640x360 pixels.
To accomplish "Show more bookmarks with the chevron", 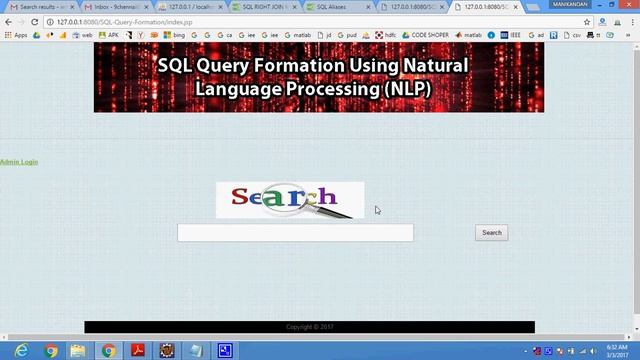I will pos(628,35).
